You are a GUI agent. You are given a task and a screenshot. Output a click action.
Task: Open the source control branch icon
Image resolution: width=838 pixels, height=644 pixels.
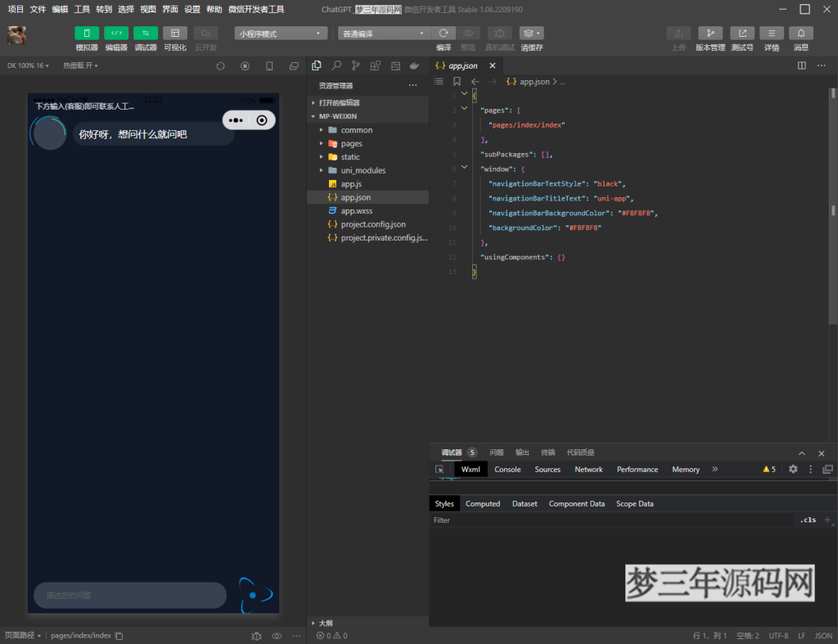pyautogui.click(x=356, y=65)
